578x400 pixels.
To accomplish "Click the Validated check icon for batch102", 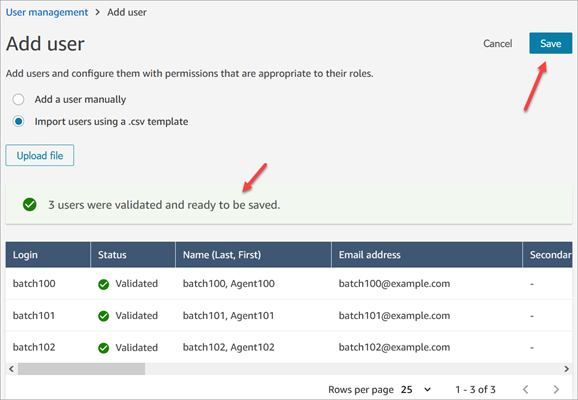I will click(104, 348).
